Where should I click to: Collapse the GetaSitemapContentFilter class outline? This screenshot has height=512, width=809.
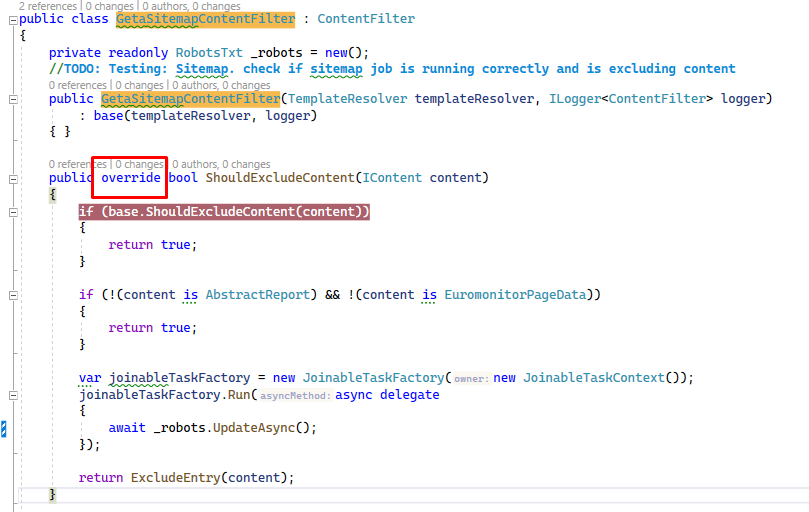pyautogui.click(x=11, y=19)
